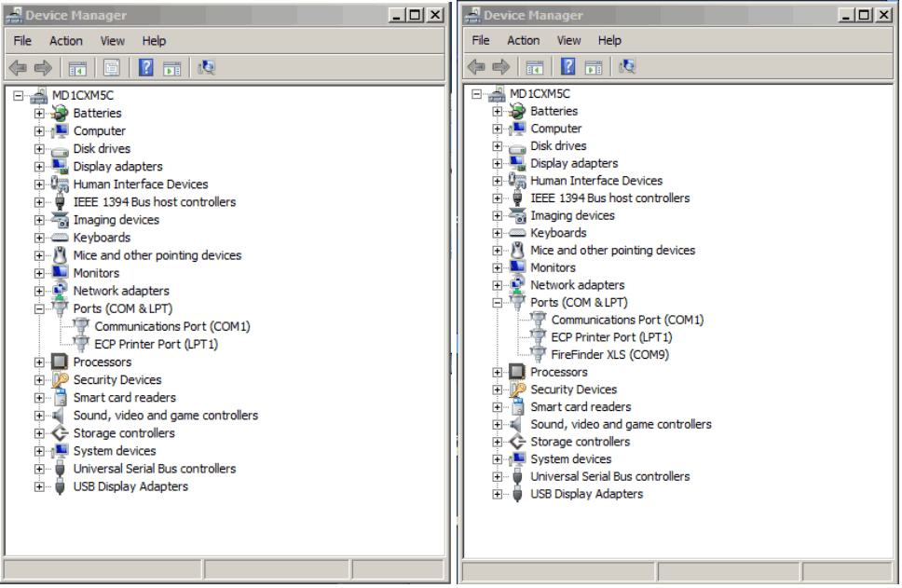This screenshot has height=588, width=902.
Task: Select Computer label in left window
Action: coord(99,131)
